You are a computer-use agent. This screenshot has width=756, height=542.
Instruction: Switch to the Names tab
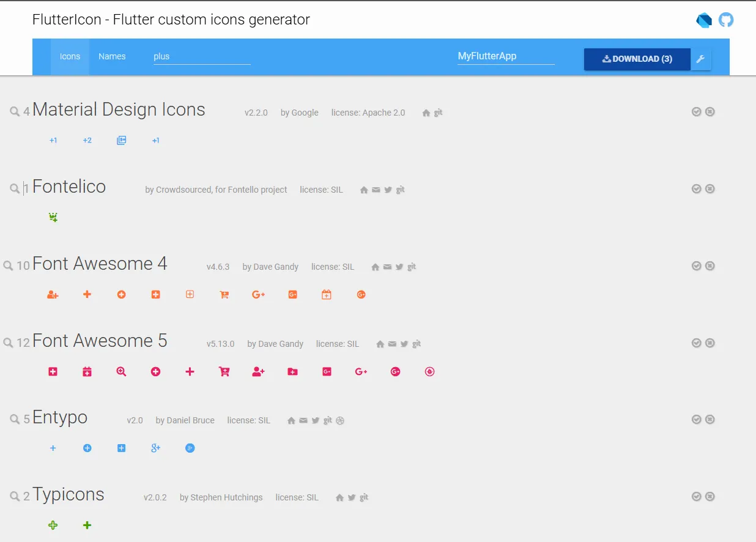pos(112,56)
